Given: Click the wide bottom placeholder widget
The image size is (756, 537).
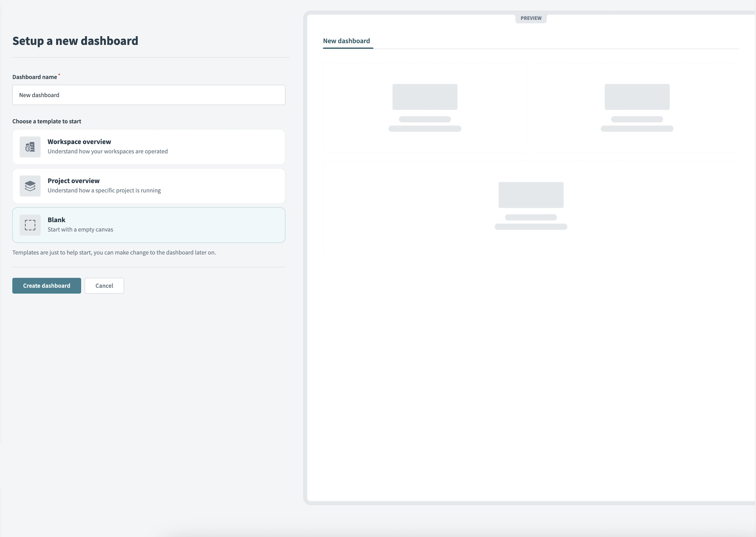Looking at the screenshot, I should [x=531, y=206].
